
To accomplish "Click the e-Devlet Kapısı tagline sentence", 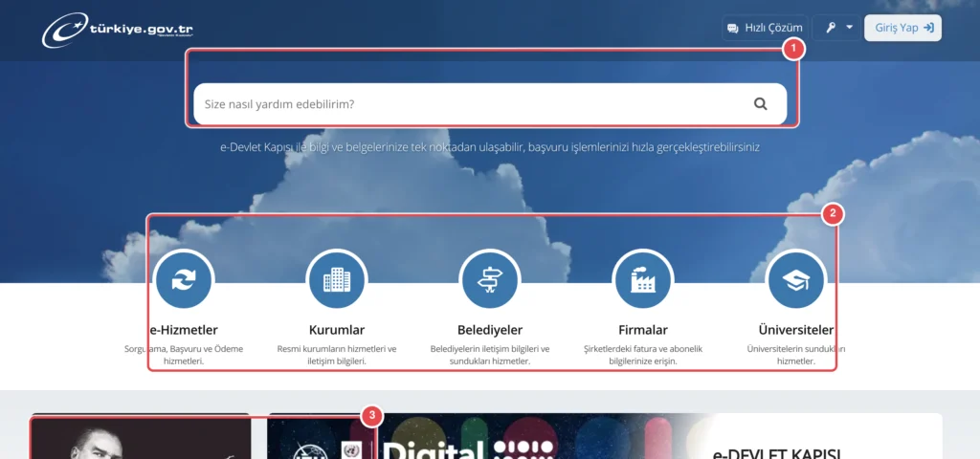I will tap(490, 148).
